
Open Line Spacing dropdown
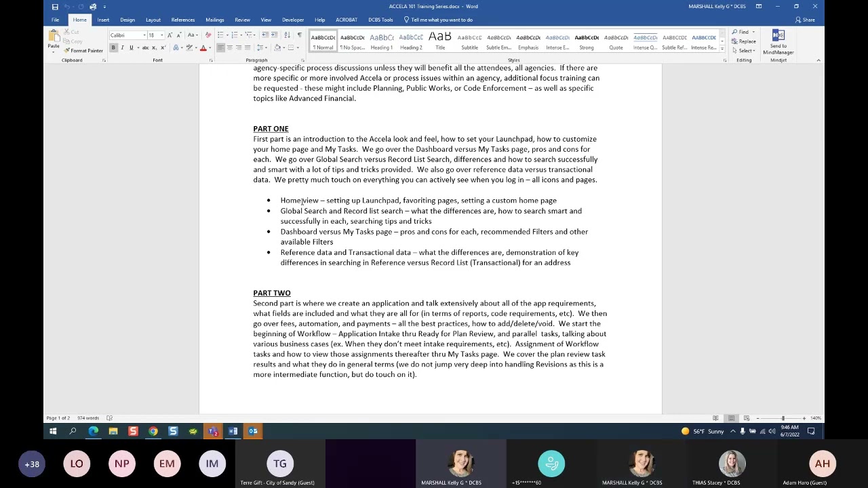pyautogui.click(x=262, y=47)
